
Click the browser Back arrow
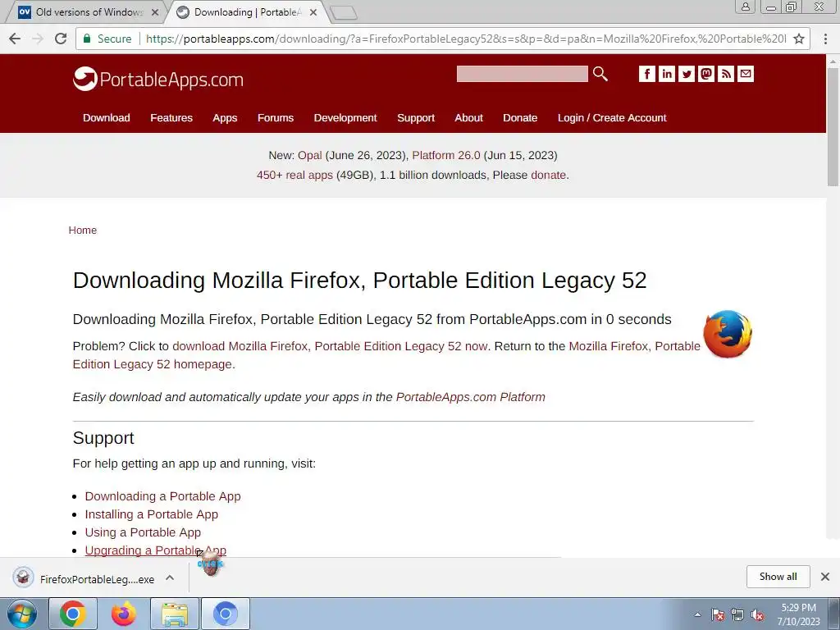[x=15, y=39]
